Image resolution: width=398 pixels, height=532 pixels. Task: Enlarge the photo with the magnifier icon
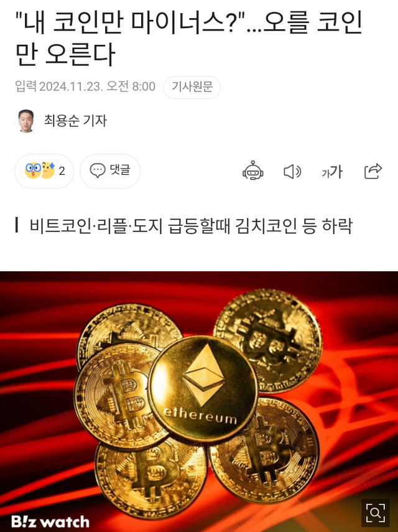375,512
